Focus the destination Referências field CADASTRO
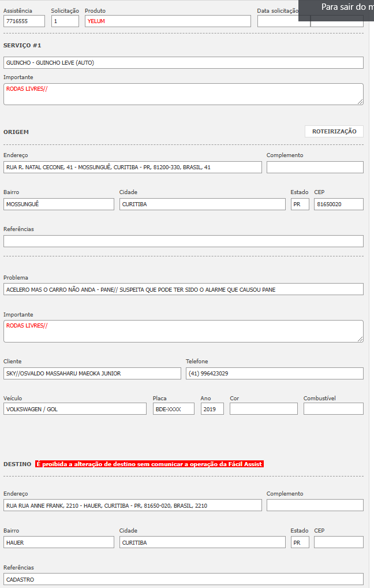Viewport: 374px width, 588px height. click(x=183, y=579)
